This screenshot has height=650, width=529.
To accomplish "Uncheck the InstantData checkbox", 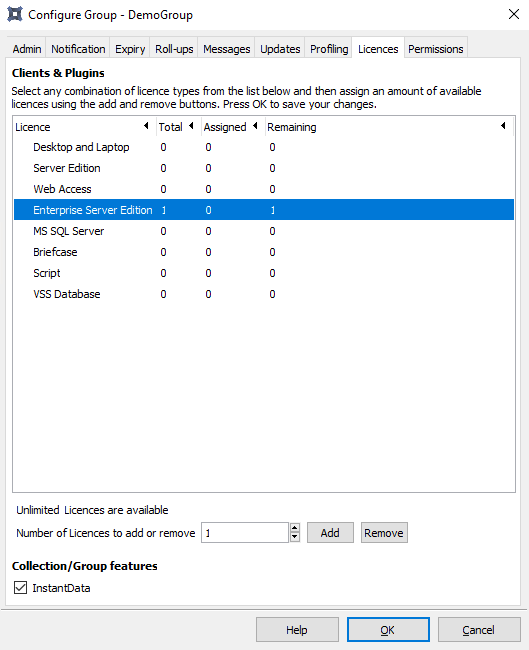I will click(x=20, y=587).
